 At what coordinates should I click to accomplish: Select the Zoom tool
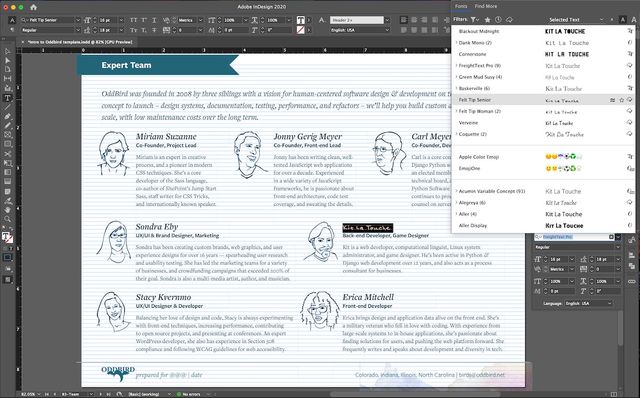(x=7, y=219)
